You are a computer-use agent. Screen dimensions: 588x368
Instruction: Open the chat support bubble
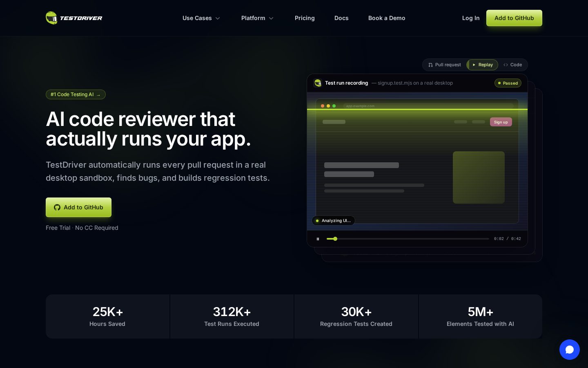click(570, 350)
